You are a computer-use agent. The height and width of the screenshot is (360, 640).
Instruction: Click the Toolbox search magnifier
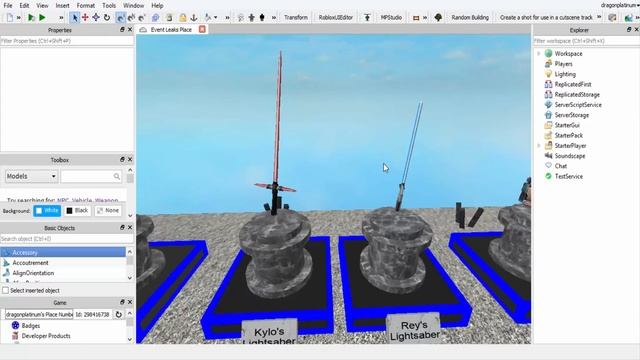click(x=117, y=176)
